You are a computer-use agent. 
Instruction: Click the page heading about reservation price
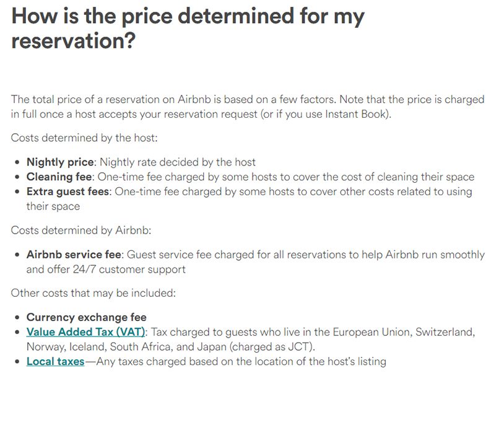pyautogui.click(x=188, y=29)
